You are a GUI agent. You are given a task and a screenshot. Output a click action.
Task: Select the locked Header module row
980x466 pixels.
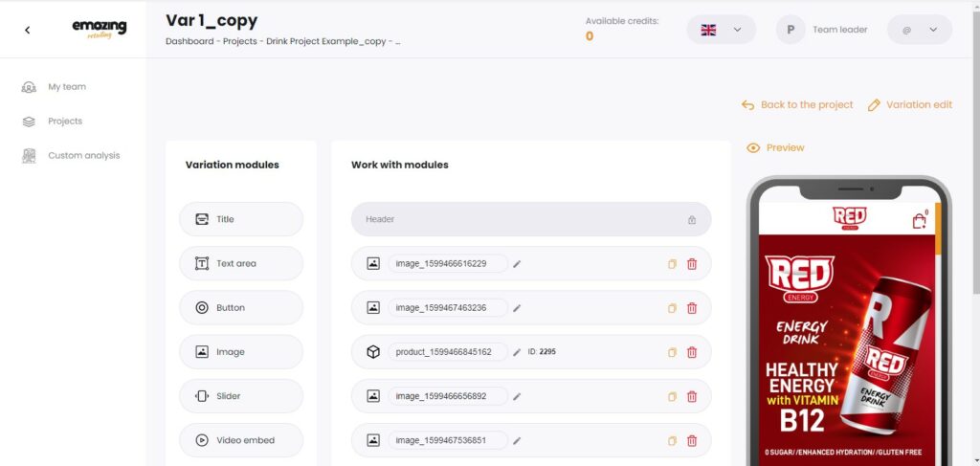point(531,219)
